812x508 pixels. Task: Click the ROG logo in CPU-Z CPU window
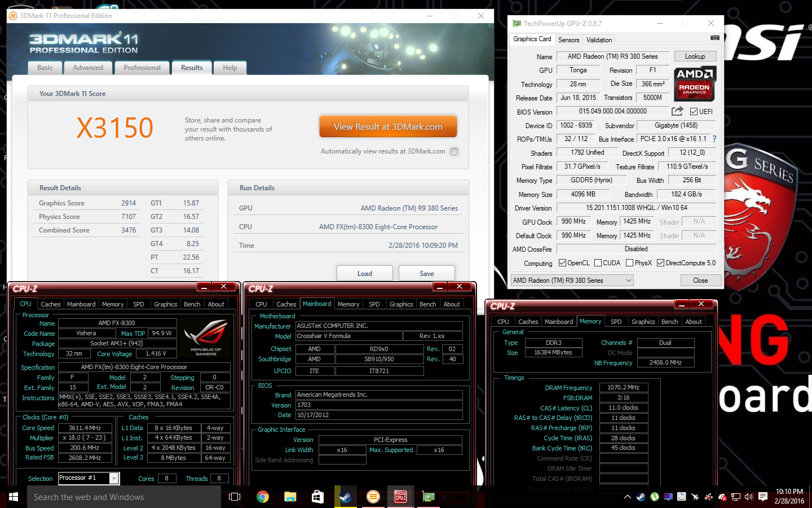pyautogui.click(x=206, y=338)
